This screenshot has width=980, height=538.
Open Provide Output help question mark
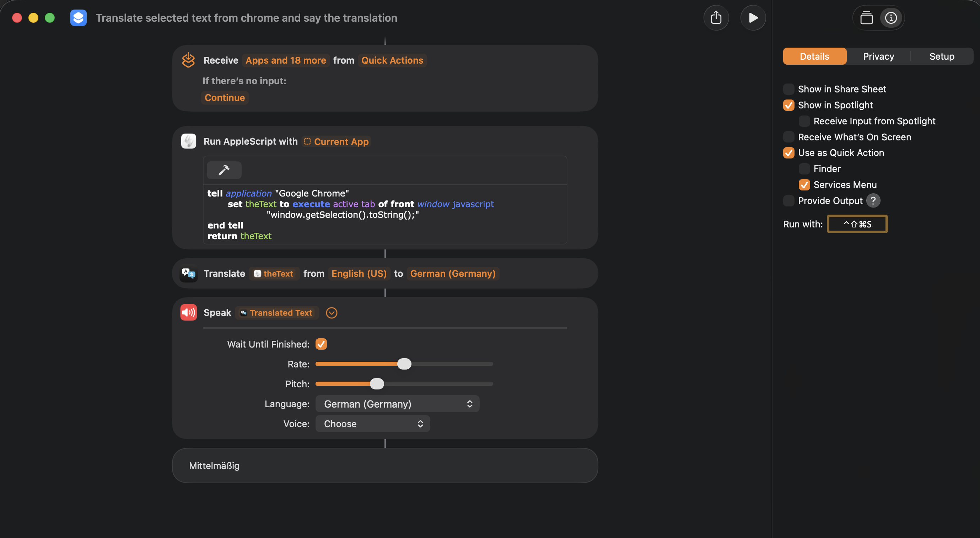point(874,200)
